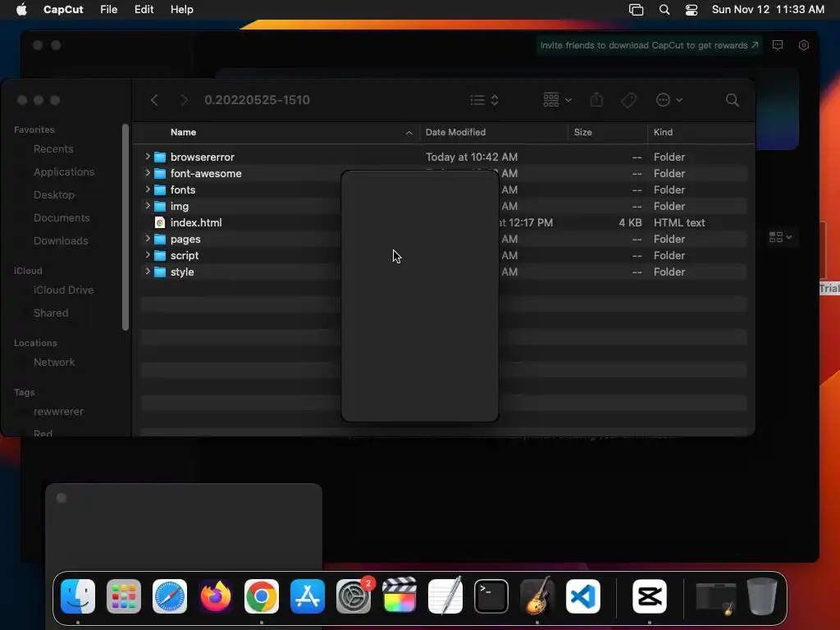Select the browsererror folder name
The height and width of the screenshot is (630, 840).
pyautogui.click(x=202, y=157)
